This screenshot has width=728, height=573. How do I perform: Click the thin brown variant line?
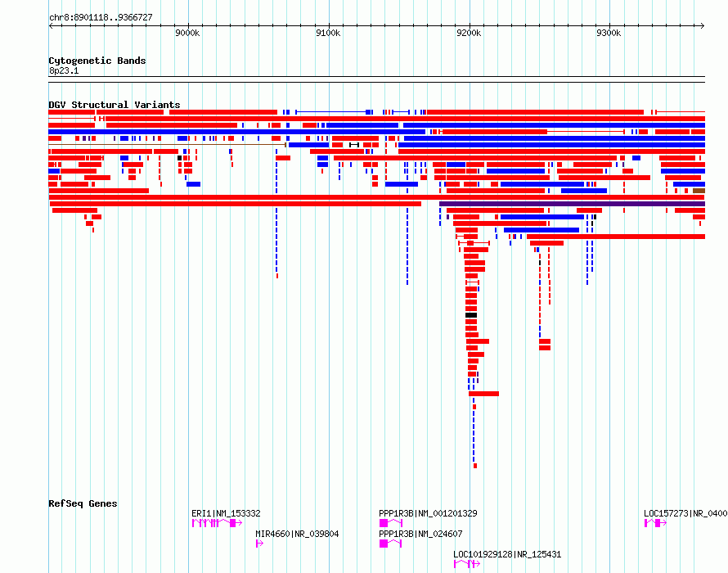pyautogui.click(x=167, y=145)
